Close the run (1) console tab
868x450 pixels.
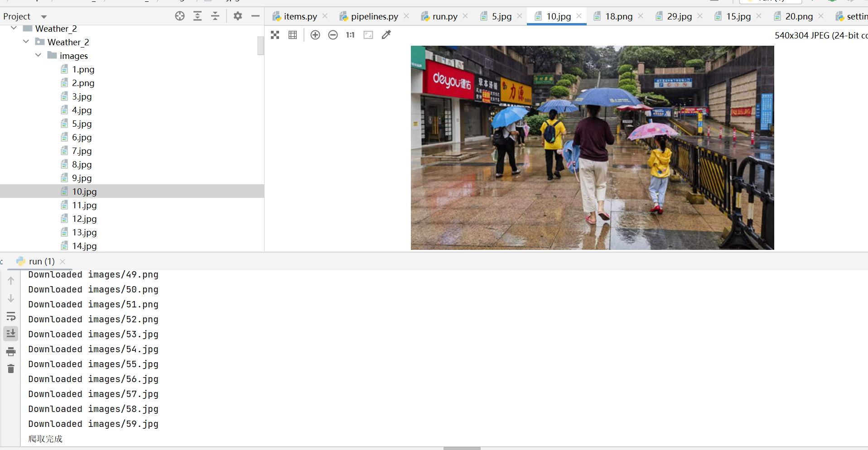(x=63, y=262)
